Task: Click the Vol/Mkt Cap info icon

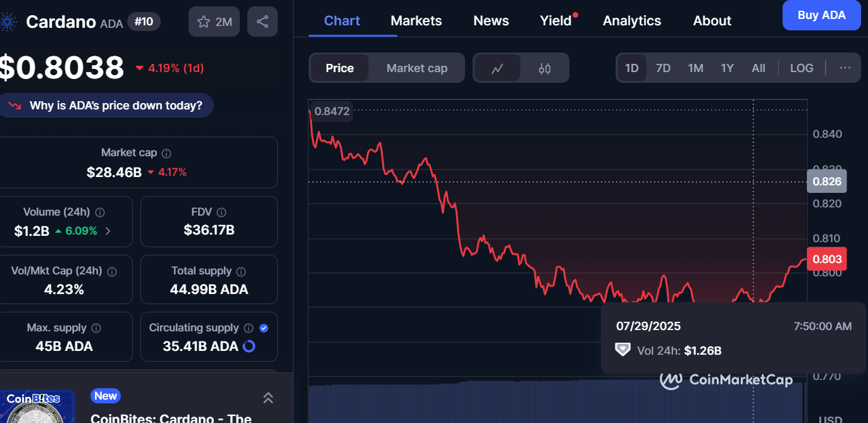Action: point(112,271)
